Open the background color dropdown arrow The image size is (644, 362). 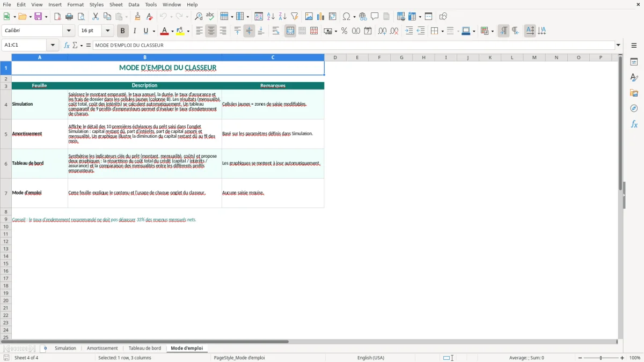click(188, 31)
